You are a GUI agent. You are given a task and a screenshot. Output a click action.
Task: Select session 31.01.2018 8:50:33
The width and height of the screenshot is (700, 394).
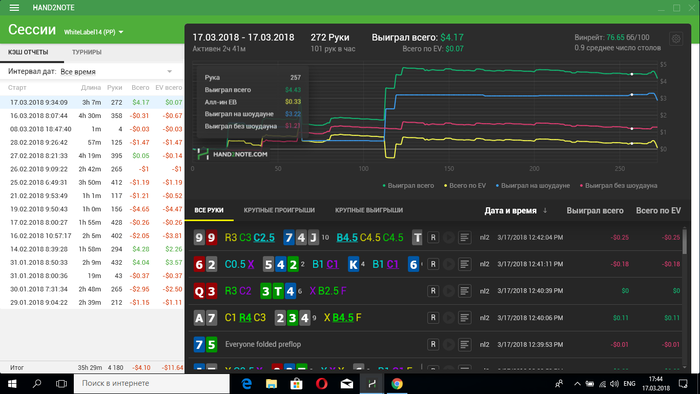[92, 262]
